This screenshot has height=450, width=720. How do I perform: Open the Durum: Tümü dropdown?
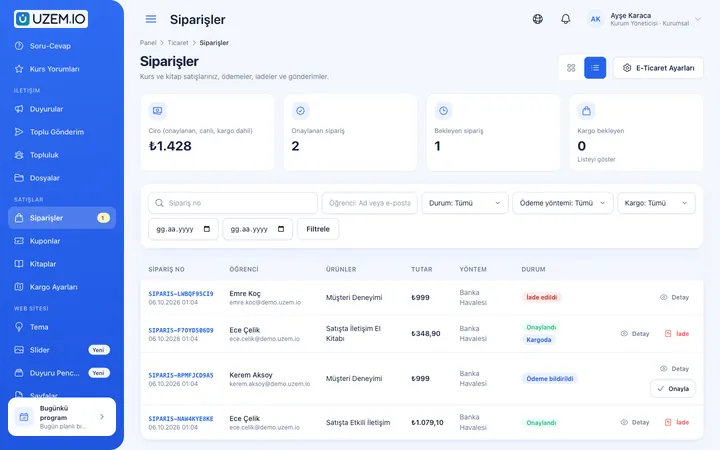465,203
